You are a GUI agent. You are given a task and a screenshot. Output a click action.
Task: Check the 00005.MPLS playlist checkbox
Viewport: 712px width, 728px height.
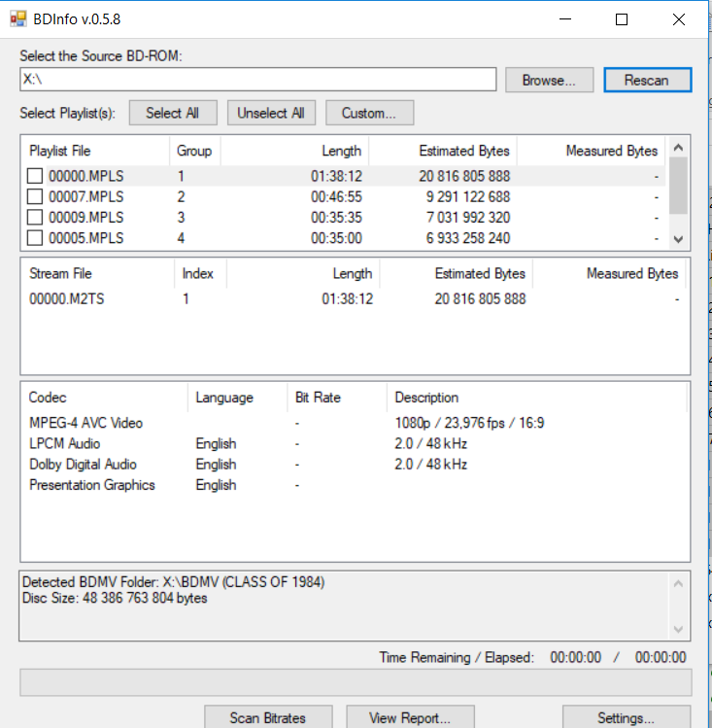point(35,238)
